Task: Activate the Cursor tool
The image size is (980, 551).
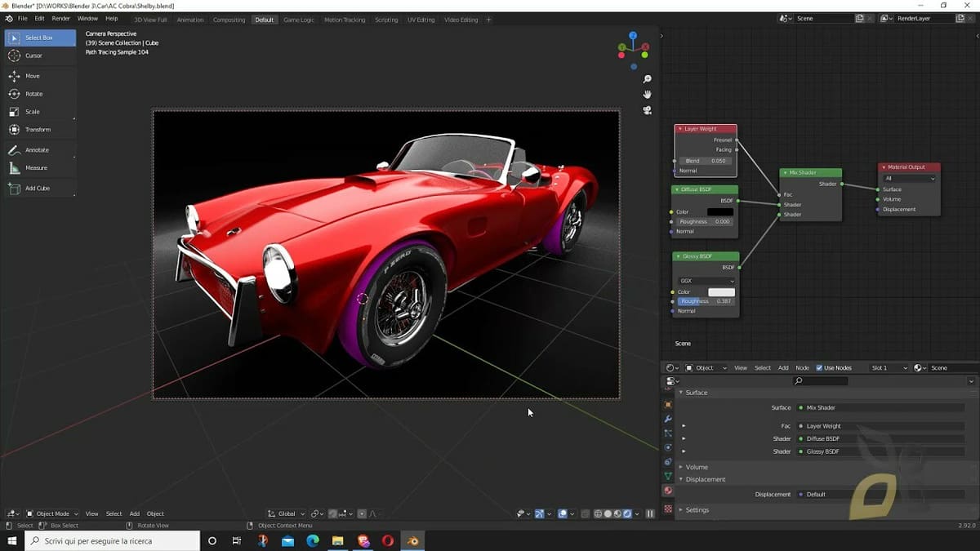Action: point(40,56)
